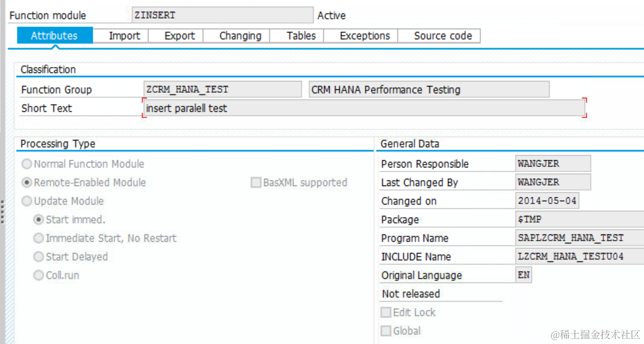Screen dimensions: 644x344
Task: Select Immediate Start, No Restart
Action: pos(39,238)
